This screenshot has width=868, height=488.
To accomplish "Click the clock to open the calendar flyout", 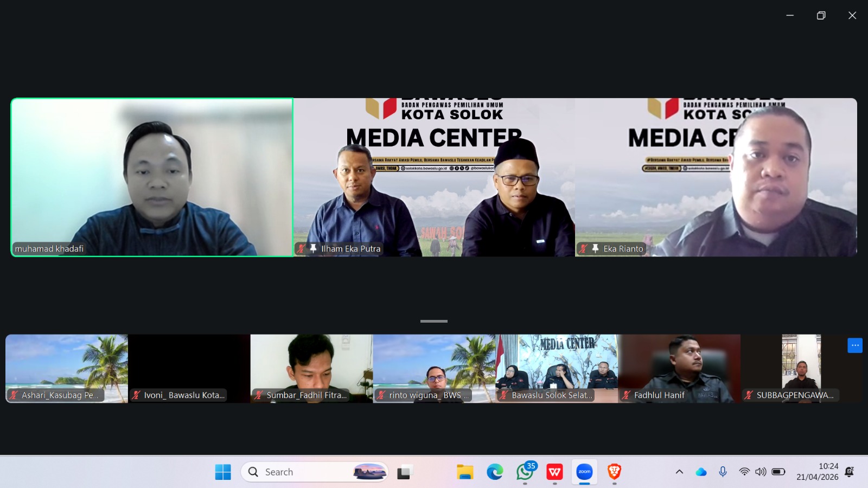I will coord(827,471).
